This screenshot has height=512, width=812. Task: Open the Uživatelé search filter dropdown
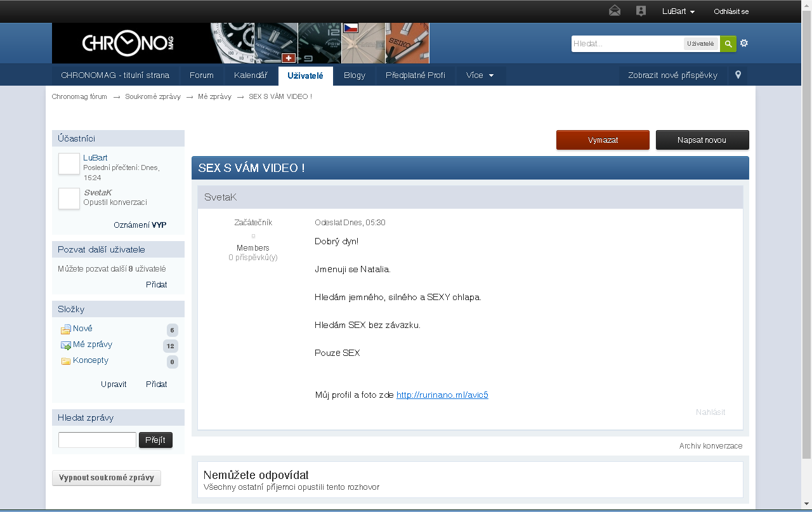click(x=700, y=44)
